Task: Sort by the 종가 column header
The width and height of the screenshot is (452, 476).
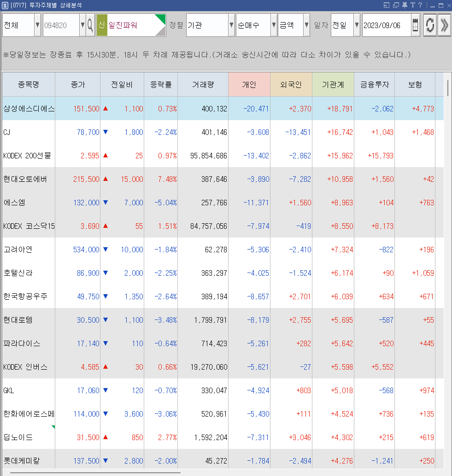Action: coord(78,84)
